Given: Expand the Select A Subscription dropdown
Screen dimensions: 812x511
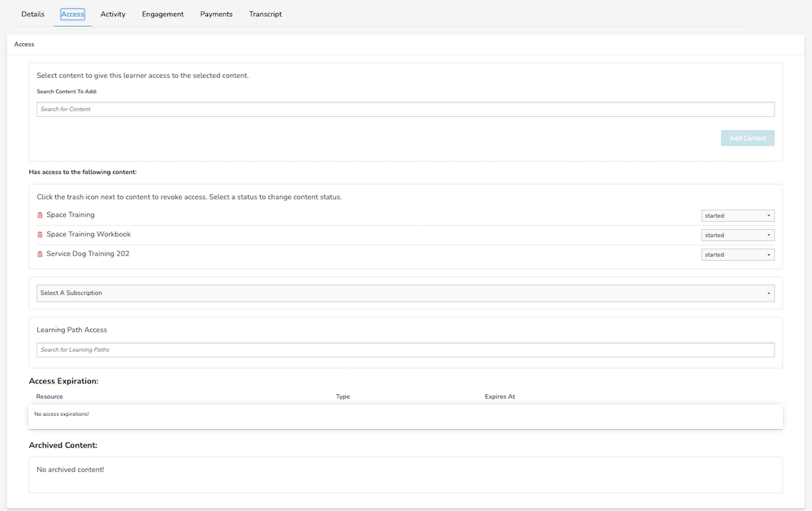Looking at the screenshot, I should (405, 292).
